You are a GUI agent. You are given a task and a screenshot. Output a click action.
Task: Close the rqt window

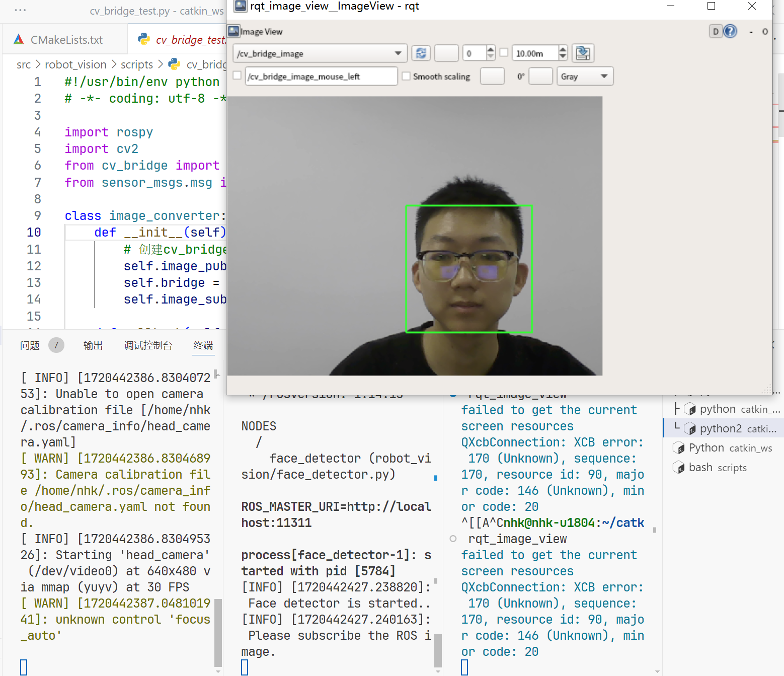click(x=752, y=6)
